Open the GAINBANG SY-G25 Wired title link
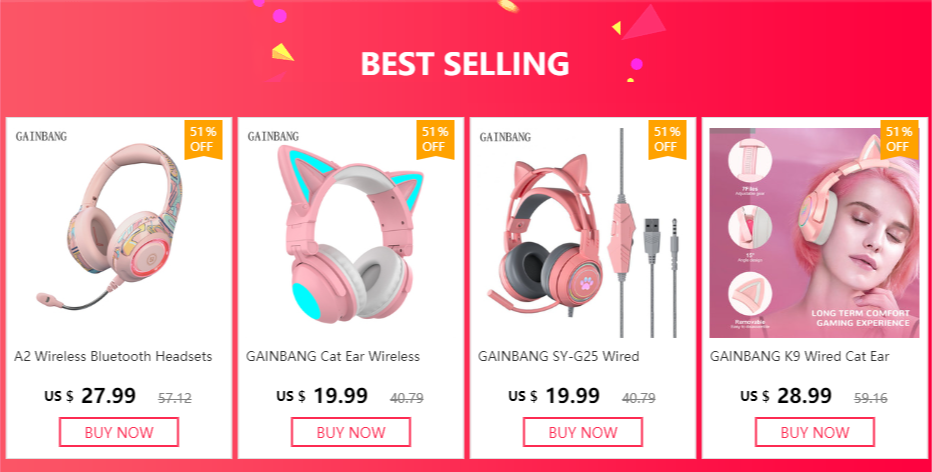Viewport: 932px width, 472px height. pos(559,356)
